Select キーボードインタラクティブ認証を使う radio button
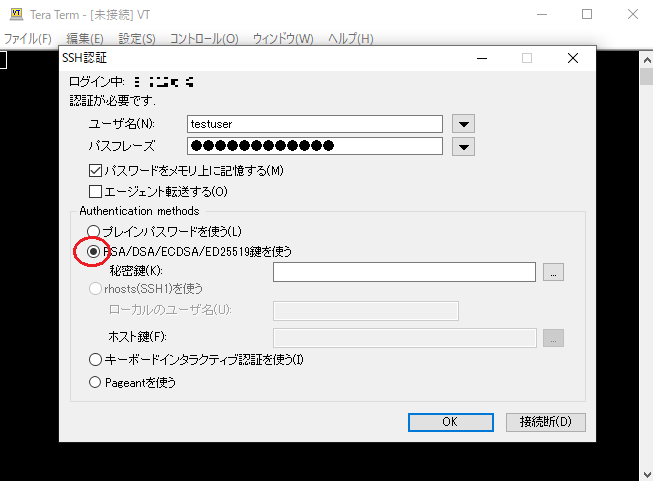The width and height of the screenshot is (653, 481). (95, 359)
